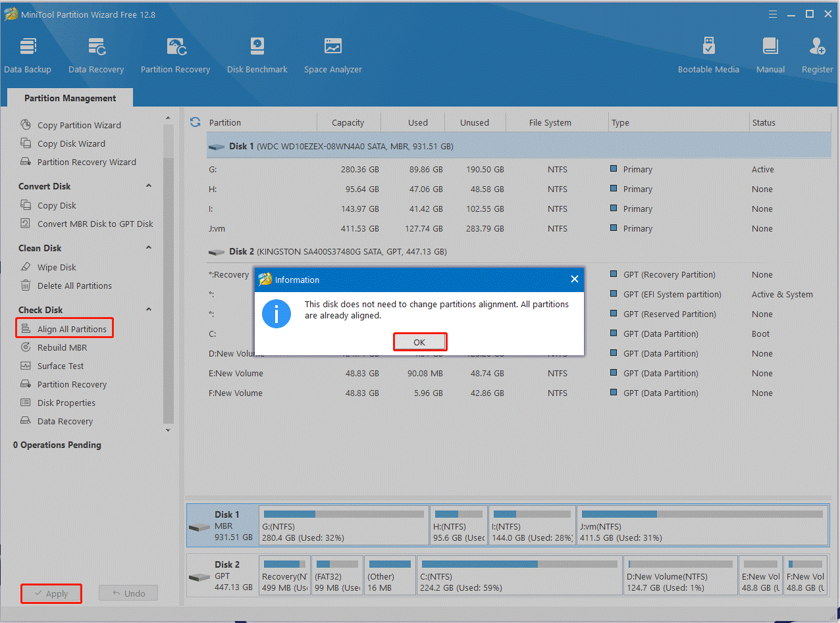Click 0 Operations Pending text
This screenshot has height=623, width=840.
pyautogui.click(x=57, y=445)
